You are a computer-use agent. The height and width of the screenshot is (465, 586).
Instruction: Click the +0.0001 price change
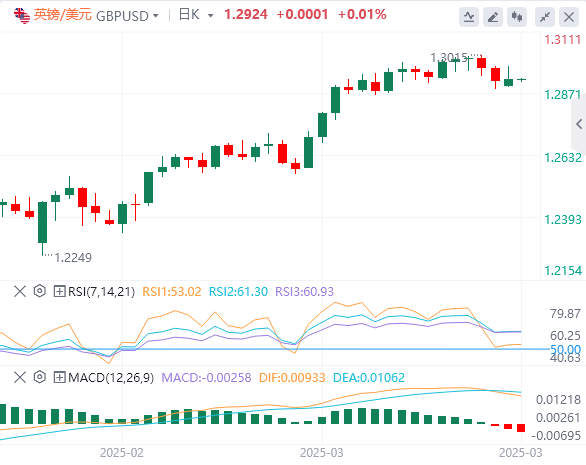[302, 15]
